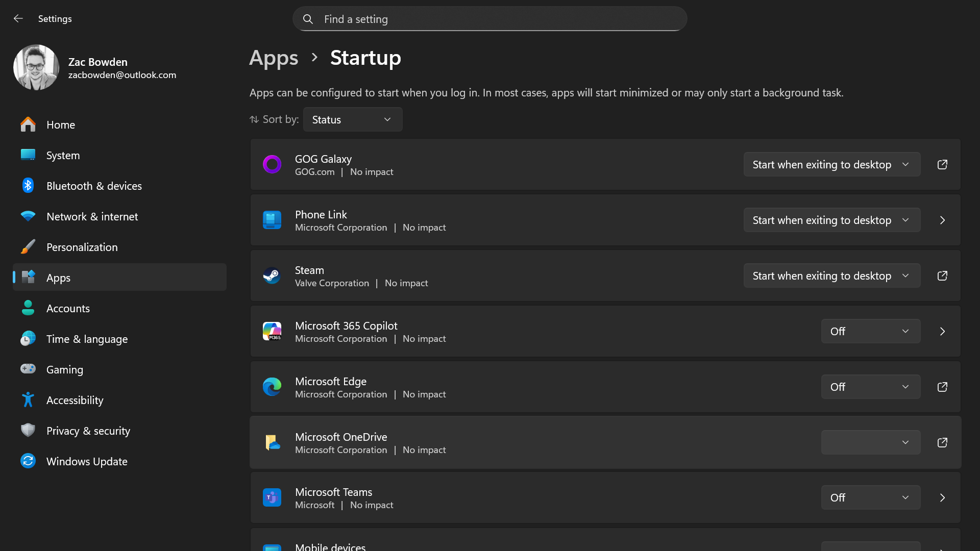The width and height of the screenshot is (980, 551).
Task: Select Bluetooth & devices in sidebar
Action: coord(119,186)
